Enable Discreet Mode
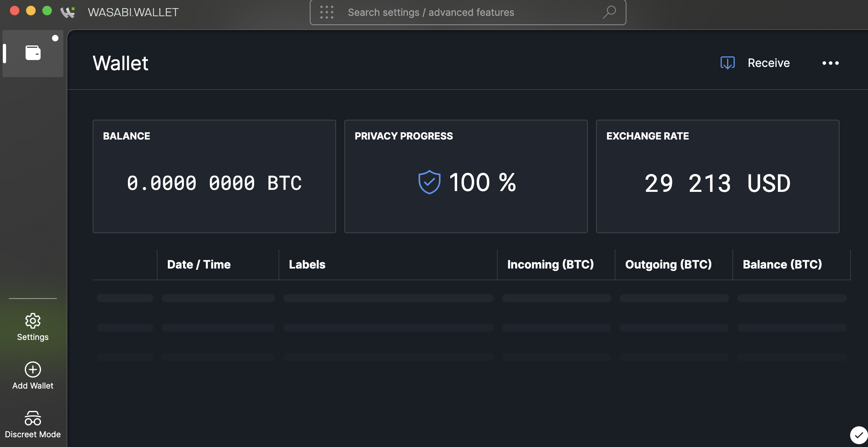 [x=32, y=424]
